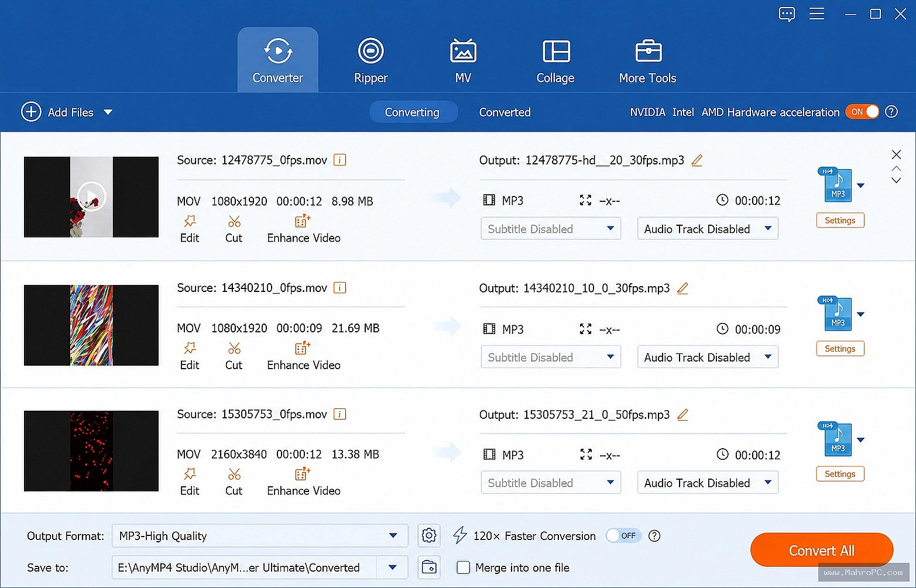Select the Converter tab
The width and height of the screenshot is (916, 588).
click(x=277, y=61)
